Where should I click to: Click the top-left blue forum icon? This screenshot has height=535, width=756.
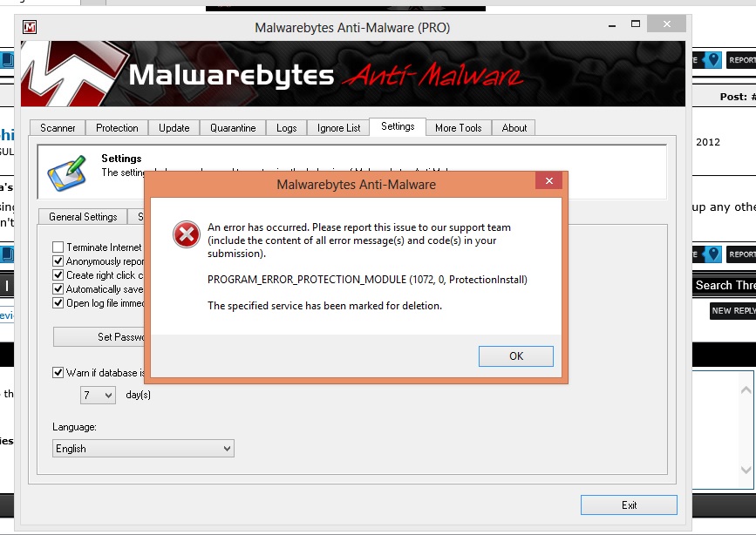pyautogui.click(x=7, y=60)
